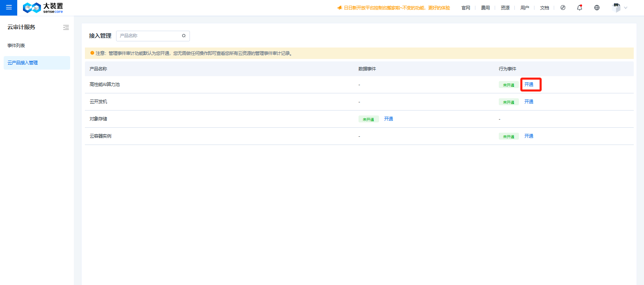Open the notification bell

tap(580, 8)
